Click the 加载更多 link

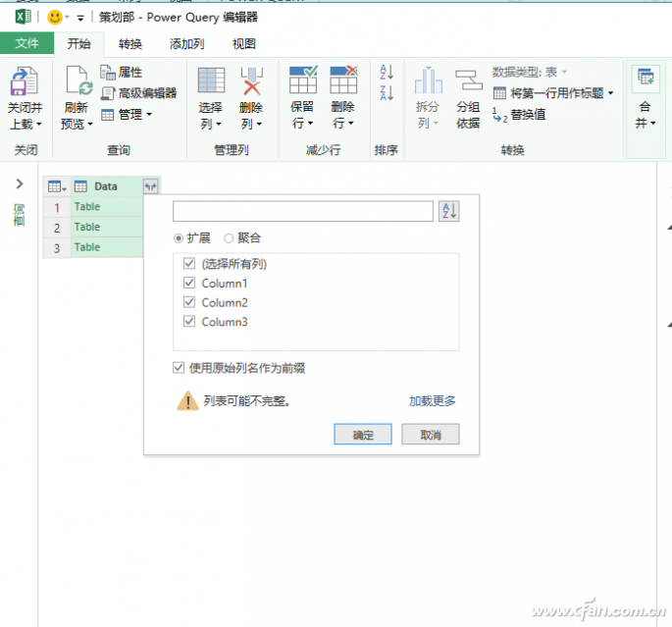432,401
